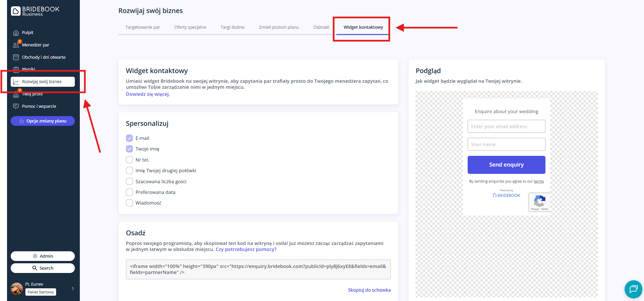This screenshot has height=301, width=644.
Task: Open the Dowiedz się więcej link
Action: tap(148, 94)
